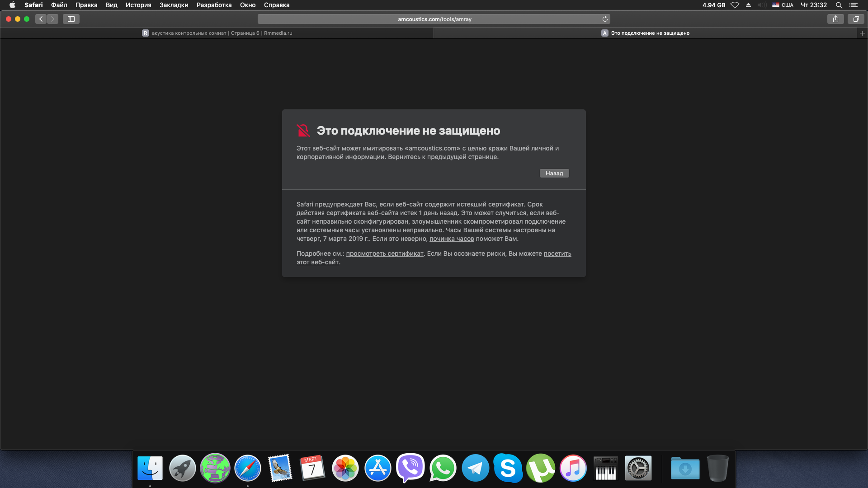This screenshot has width=868, height=488.
Task: Open a new tab with plus button
Action: (862, 33)
